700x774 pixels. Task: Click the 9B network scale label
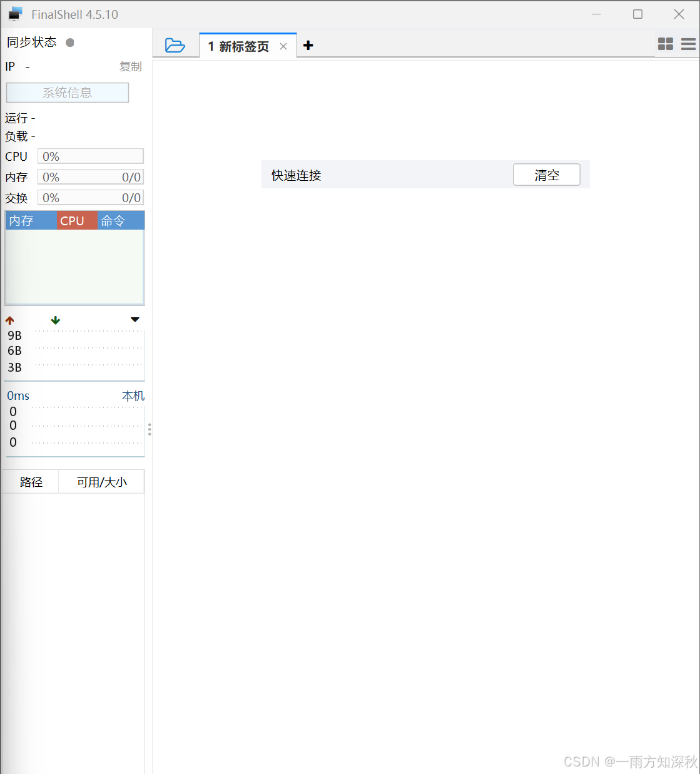(x=14, y=335)
